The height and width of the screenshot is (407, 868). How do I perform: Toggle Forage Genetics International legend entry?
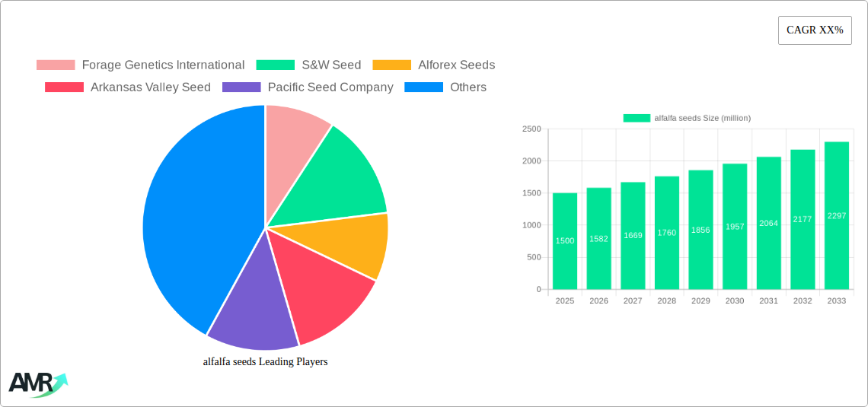(140, 65)
